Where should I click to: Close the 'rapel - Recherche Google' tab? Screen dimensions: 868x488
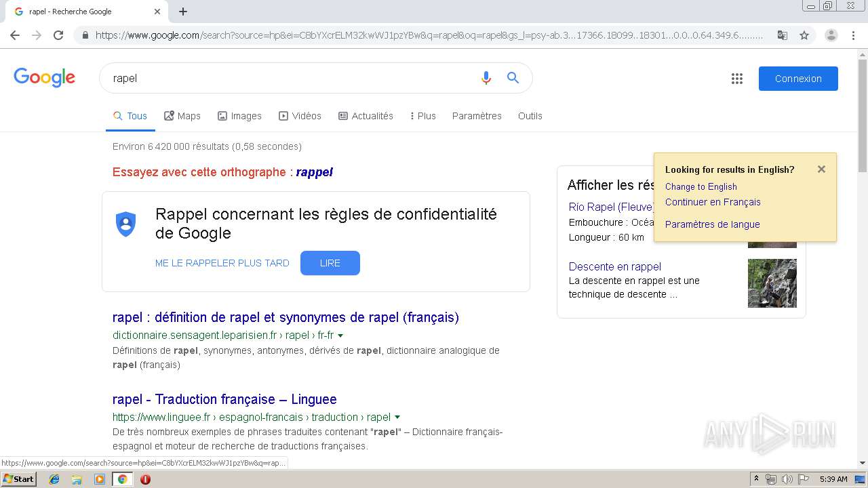pos(157,12)
